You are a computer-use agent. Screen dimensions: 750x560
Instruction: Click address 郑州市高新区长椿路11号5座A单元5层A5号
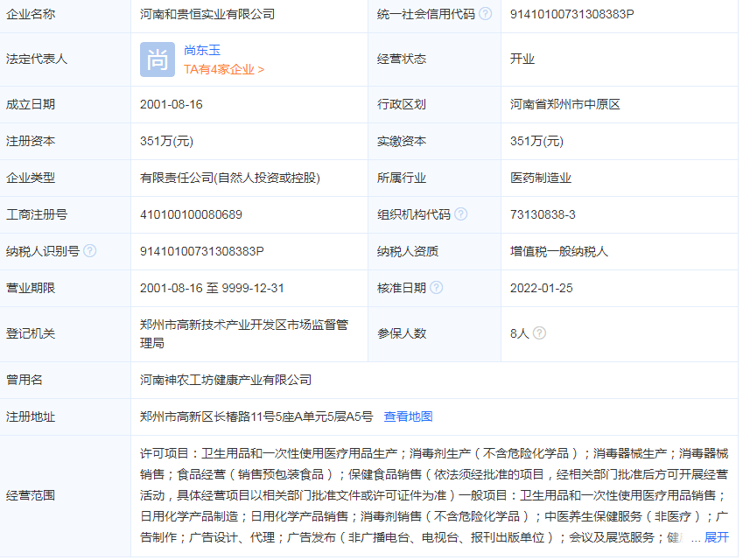coord(256,416)
